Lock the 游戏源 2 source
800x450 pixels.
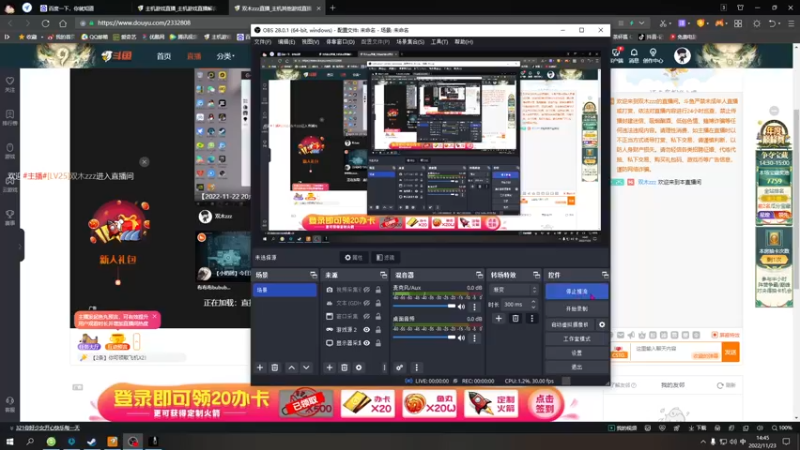[x=378, y=330]
